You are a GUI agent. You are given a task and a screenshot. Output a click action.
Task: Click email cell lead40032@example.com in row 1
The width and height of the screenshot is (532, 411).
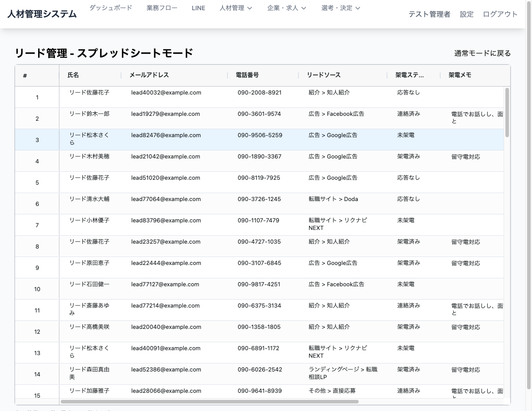[165, 92]
